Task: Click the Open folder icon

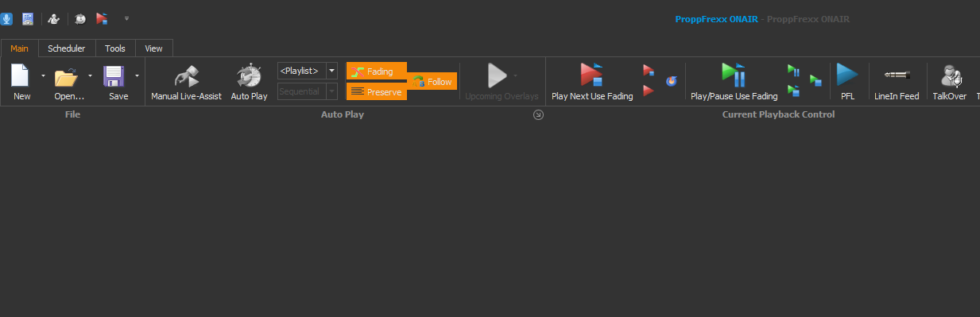Action: 67,77
